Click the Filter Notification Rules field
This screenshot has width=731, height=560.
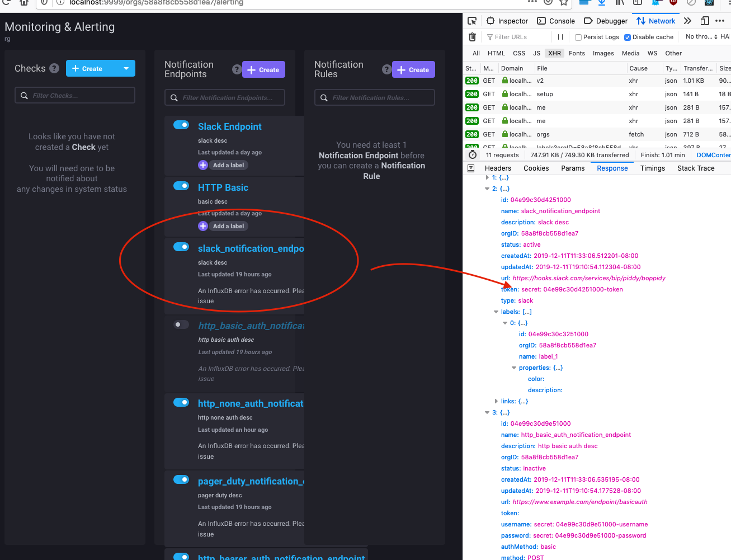pos(374,97)
